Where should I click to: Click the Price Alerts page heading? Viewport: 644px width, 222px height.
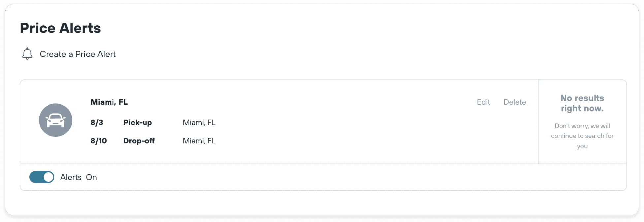[x=60, y=28]
